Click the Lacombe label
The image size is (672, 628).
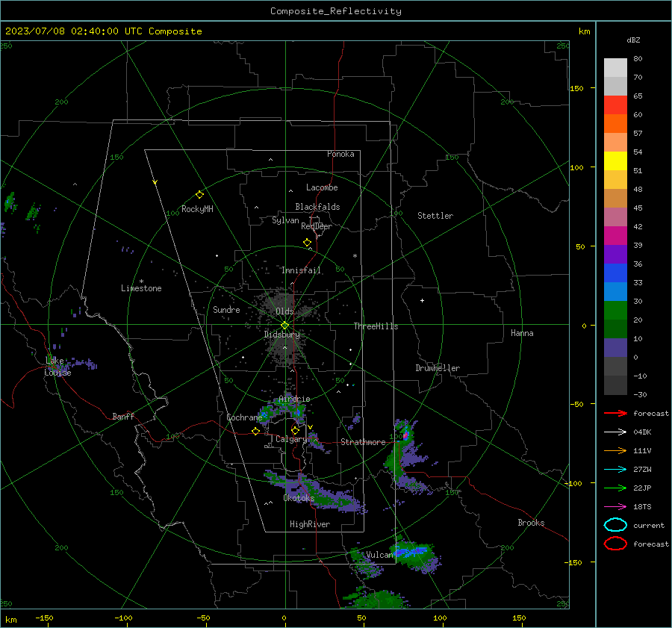pos(322,187)
